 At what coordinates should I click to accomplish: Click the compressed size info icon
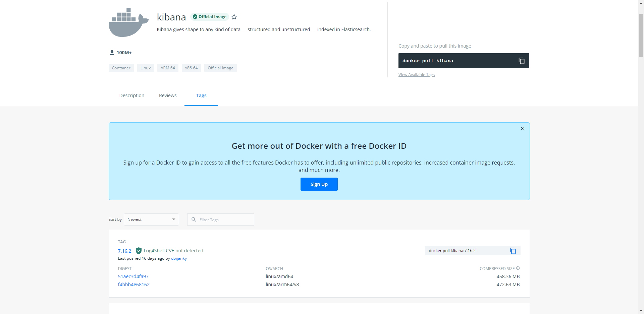coord(518,268)
